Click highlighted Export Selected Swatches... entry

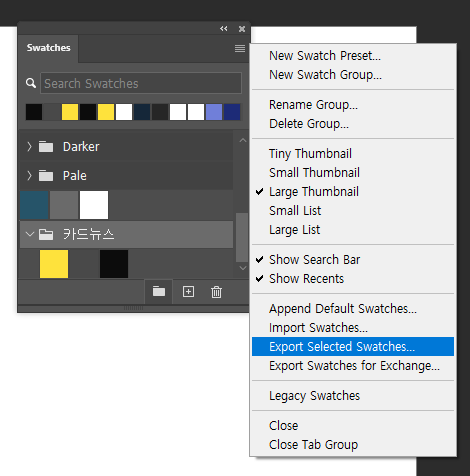point(353,347)
